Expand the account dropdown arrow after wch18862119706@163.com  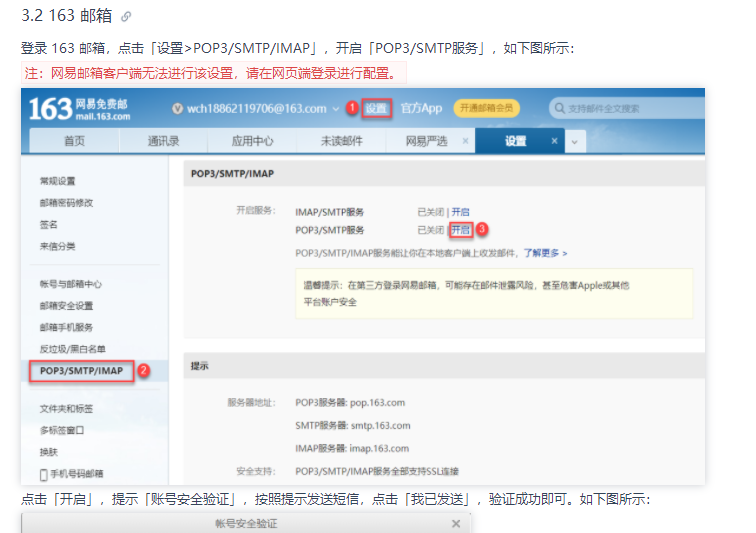336,109
